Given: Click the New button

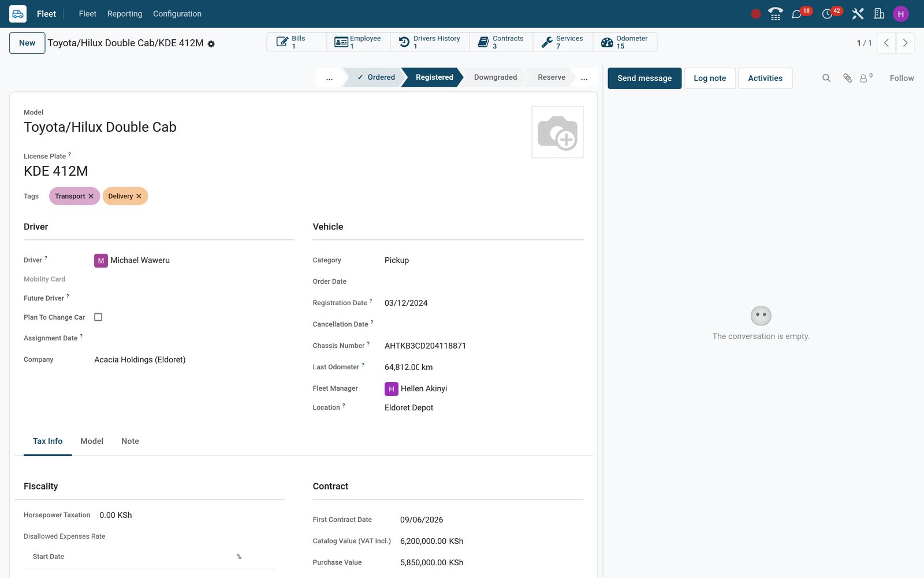Looking at the screenshot, I should click(x=27, y=43).
